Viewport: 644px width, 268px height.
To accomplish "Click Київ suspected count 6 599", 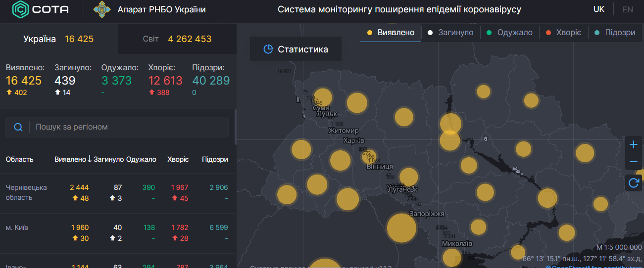I will pyautogui.click(x=218, y=227).
